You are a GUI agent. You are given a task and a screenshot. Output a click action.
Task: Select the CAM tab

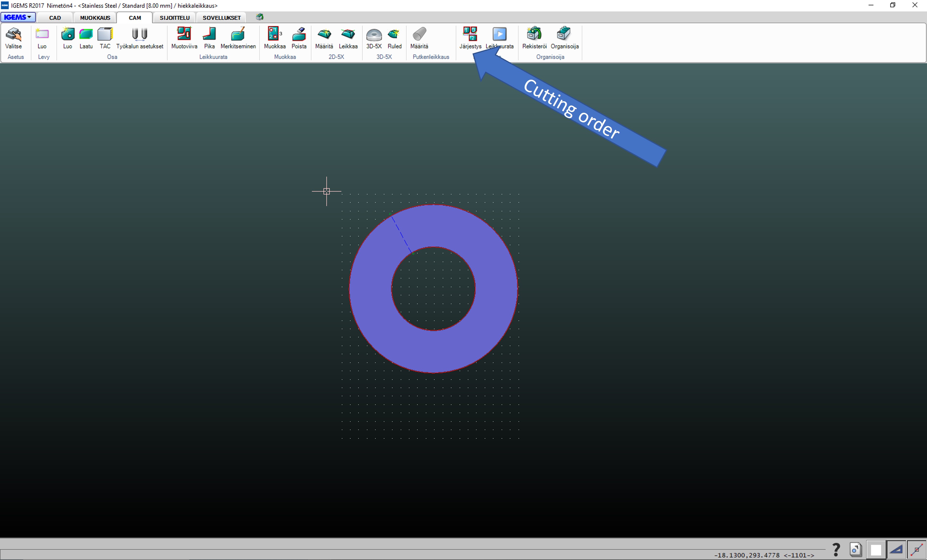point(135,18)
